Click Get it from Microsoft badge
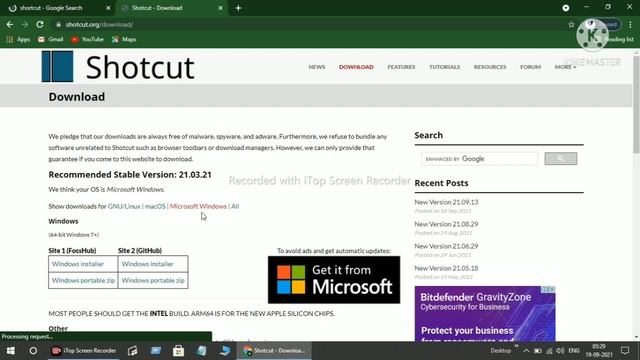This screenshot has width=640, height=360. 334,280
